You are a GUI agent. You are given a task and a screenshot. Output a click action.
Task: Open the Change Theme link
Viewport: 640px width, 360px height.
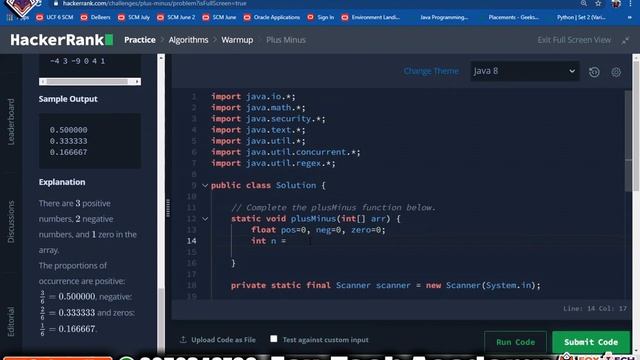431,71
